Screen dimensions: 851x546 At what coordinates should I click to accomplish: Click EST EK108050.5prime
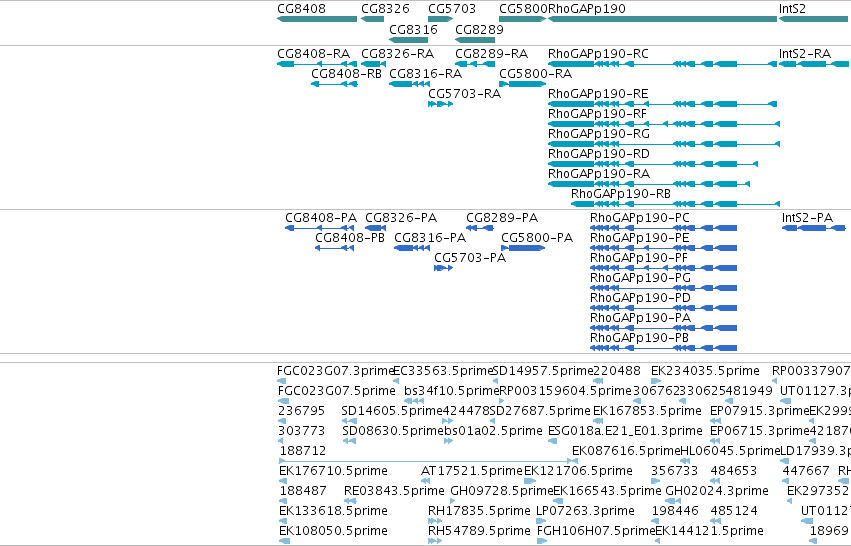tap(284, 541)
